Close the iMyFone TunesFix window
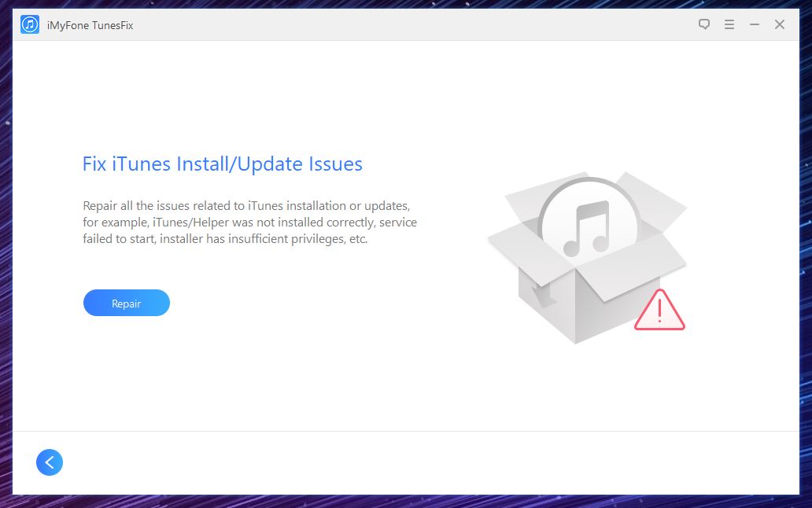The image size is (812, 508). pyautogui.click(x=780, y=24)
